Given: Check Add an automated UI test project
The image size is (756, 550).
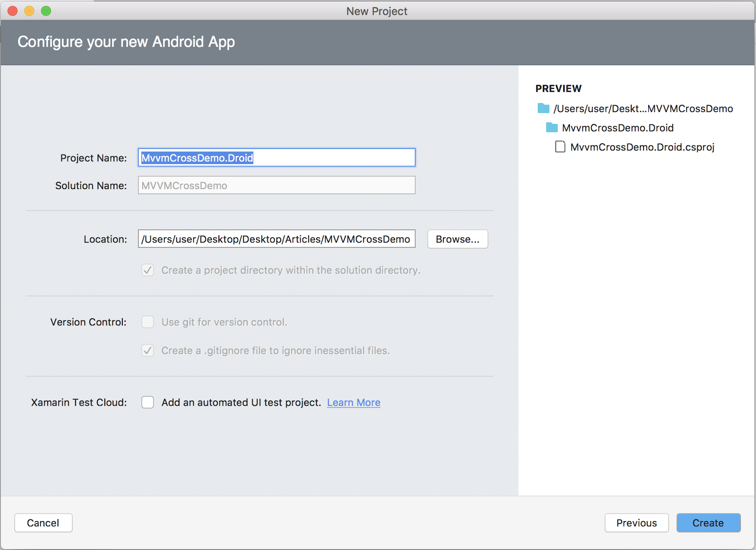Looking at the screenshot, I should (x=147, y=402).
